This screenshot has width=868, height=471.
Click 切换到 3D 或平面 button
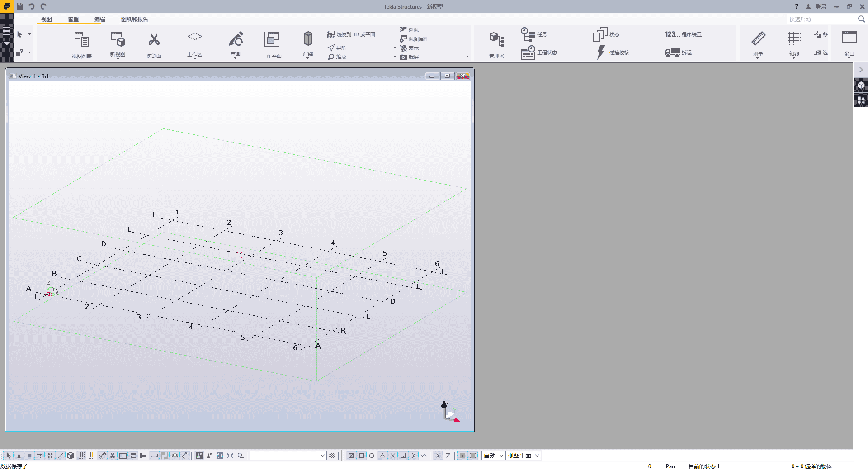[x=351, y=34]
